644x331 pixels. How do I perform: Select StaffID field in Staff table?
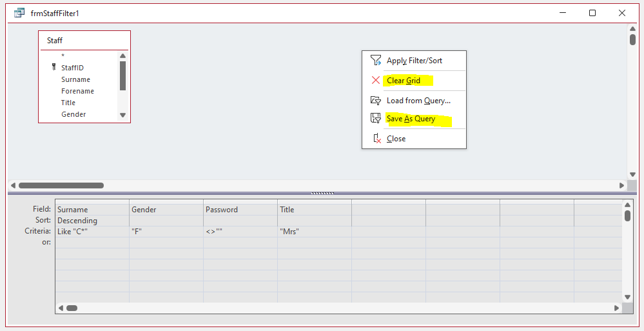click(79, 68)
